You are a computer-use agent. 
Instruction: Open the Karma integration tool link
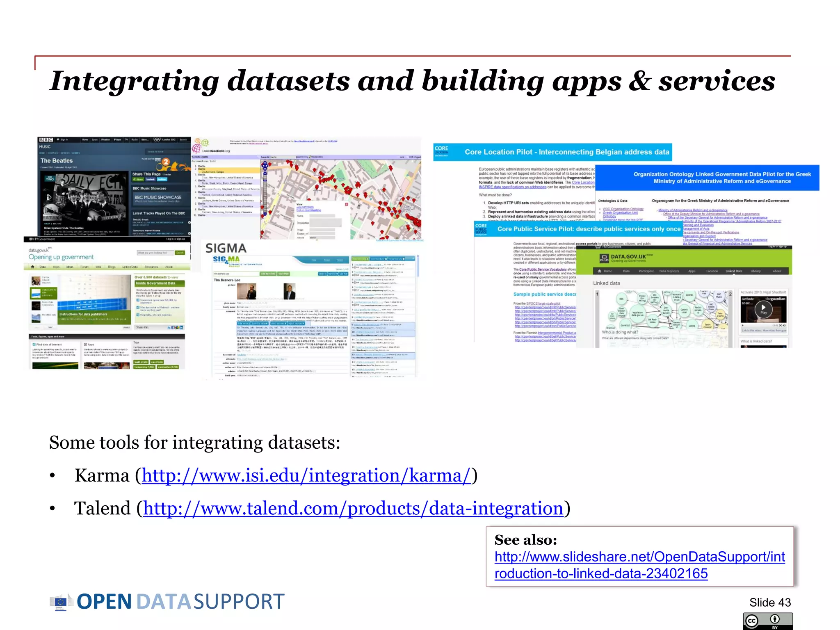click(x=306, y=476)
